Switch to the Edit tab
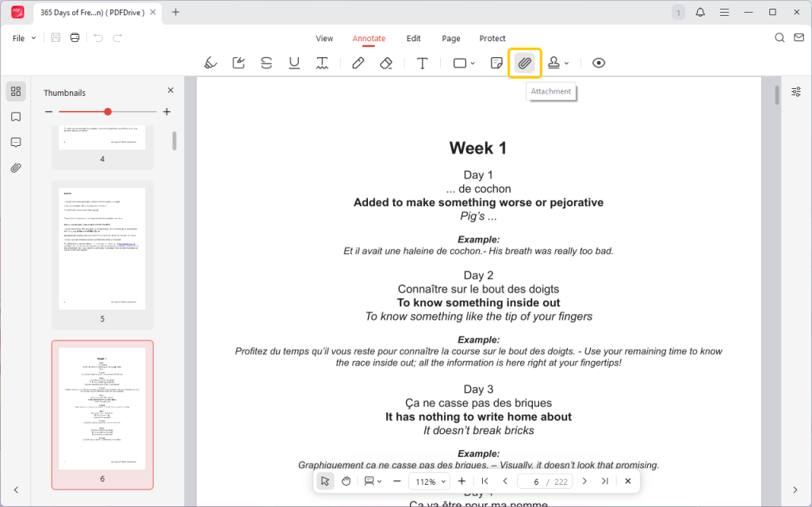This screenshot has width=812, height=507. 413,38
